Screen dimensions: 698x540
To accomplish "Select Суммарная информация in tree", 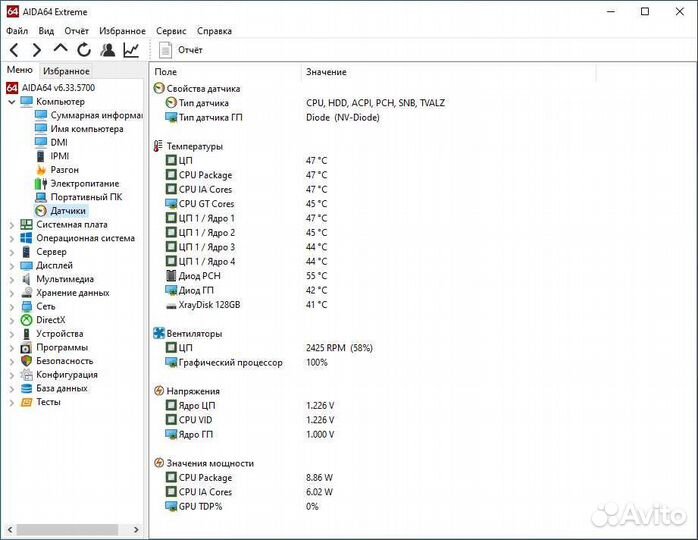I will (97, 115).
